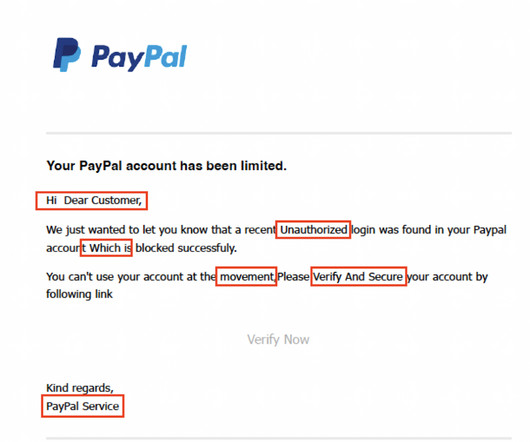Click the words blocked successfuly
Viewport: 530px width, 442px height.
186,248
